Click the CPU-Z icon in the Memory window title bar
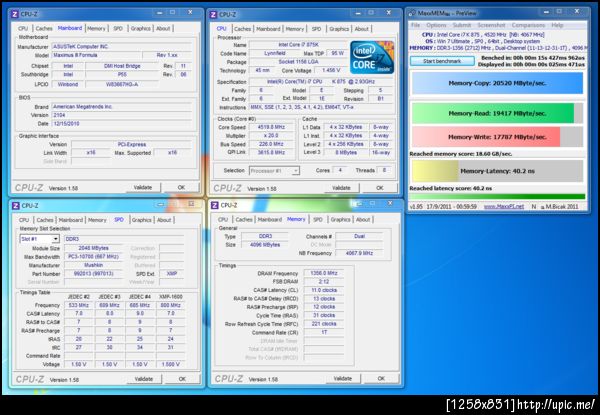This screenshot has width=600, height=415. [x=215, y=205]
